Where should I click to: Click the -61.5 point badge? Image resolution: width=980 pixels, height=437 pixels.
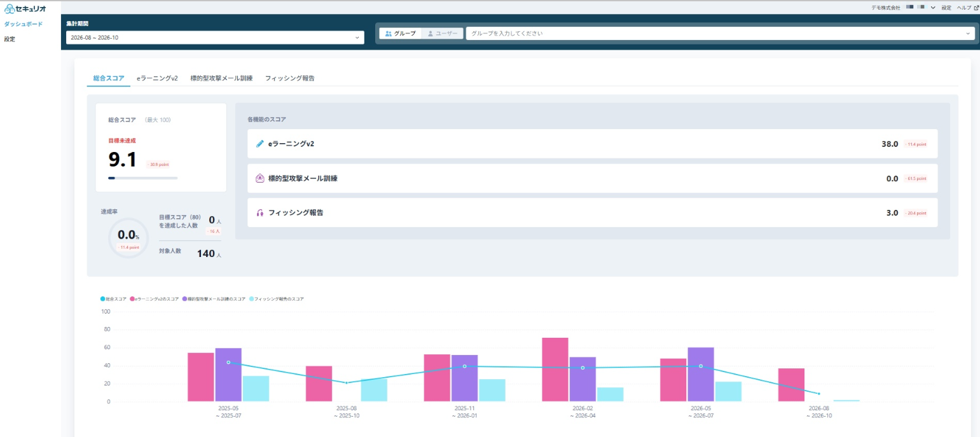[x=916, y=179]
